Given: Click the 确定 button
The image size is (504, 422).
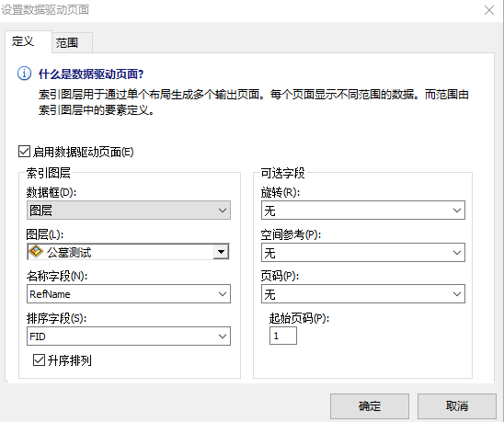Looking at the screenshot, I should (x=370, y=406).
